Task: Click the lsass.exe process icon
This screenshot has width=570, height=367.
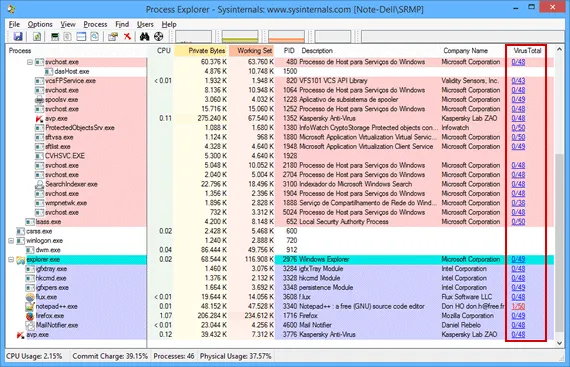Action: pos(30,222)
